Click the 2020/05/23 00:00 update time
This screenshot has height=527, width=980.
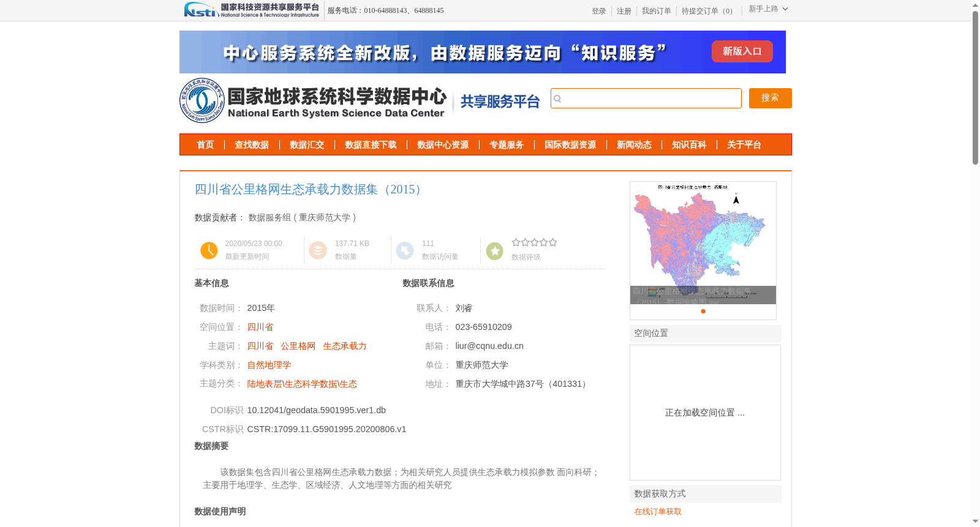(254, 244)
